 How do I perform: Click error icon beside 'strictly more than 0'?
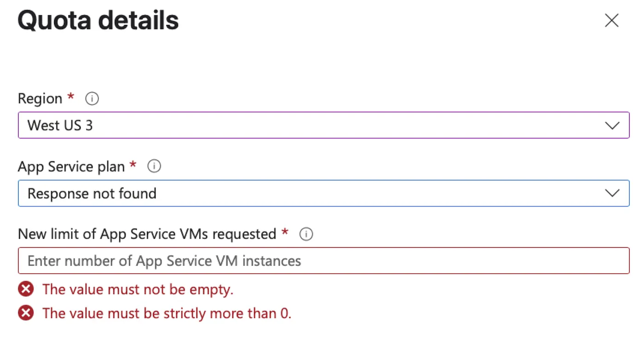pyautogui.click(x=26, y=313)
